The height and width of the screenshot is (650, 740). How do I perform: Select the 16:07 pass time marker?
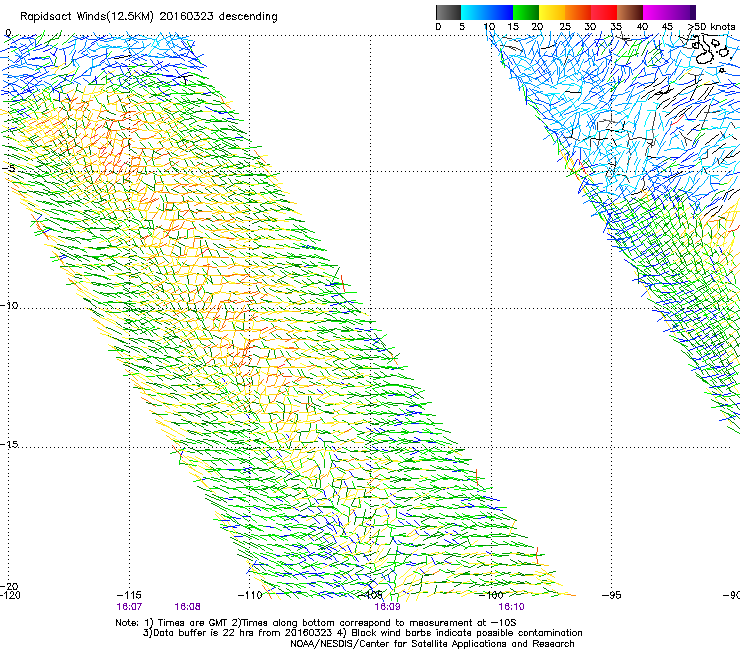pyautogui.click(x=129, y=607)
